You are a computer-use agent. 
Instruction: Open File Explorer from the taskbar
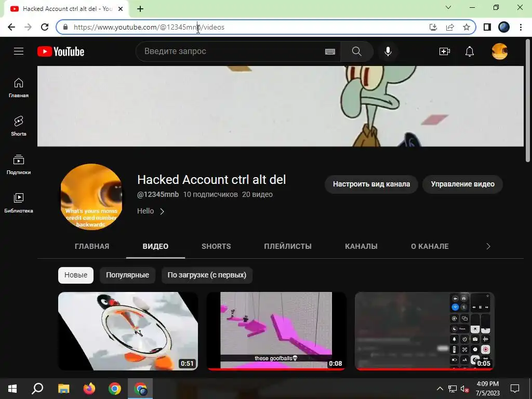pos(63,389)
